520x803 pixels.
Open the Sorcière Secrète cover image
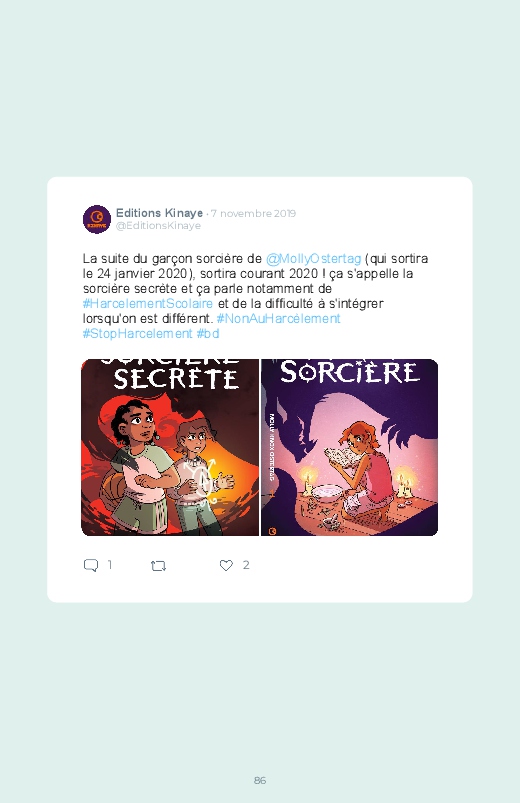point(170,448)
